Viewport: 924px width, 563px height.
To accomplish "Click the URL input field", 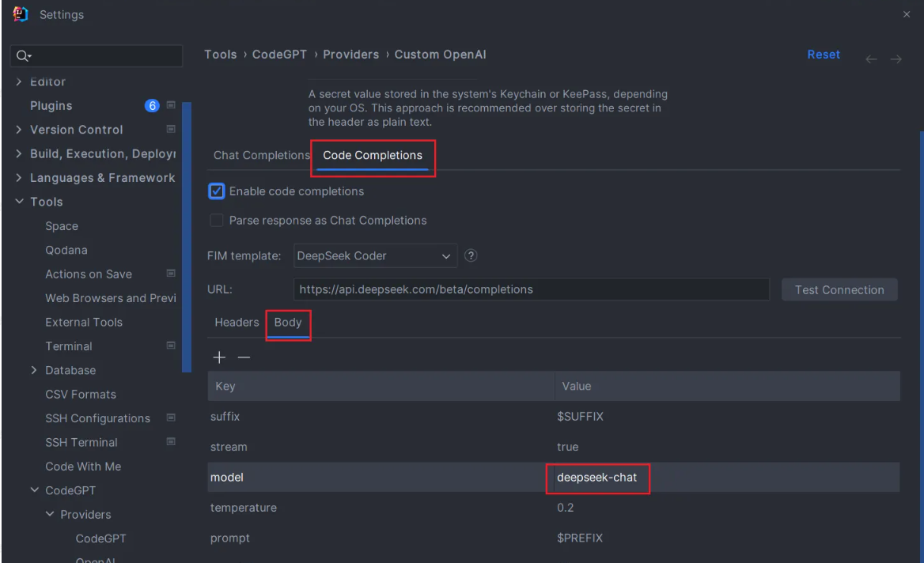I will point(532,289).
